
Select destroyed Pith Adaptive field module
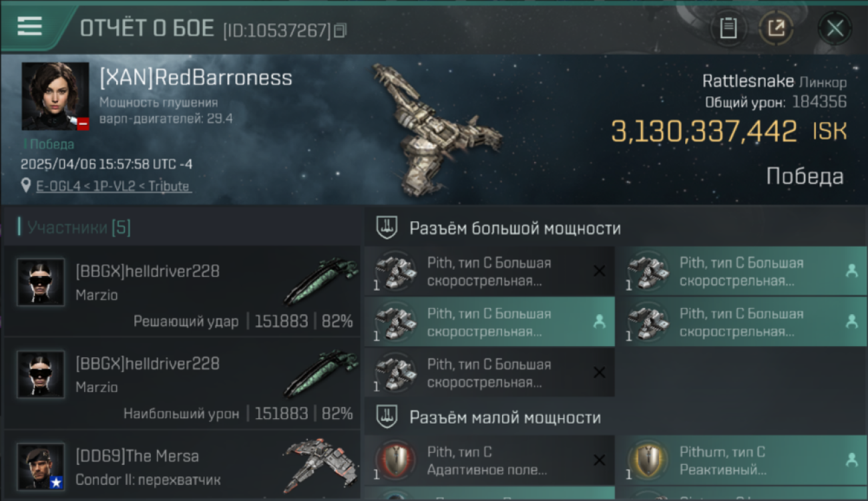pyautogui.click(x=489, y=461)
